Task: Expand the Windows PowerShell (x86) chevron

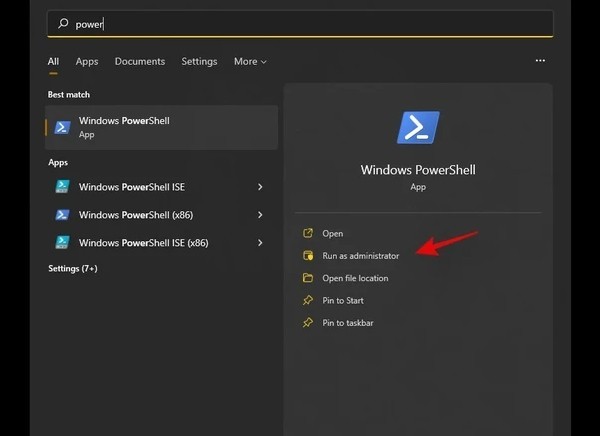Action: click(260, 215)
